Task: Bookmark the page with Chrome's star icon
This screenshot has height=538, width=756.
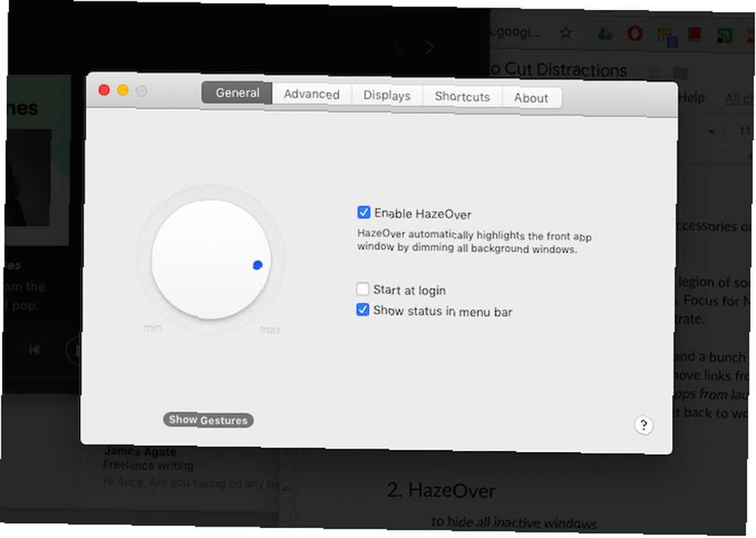Action: 565,32
